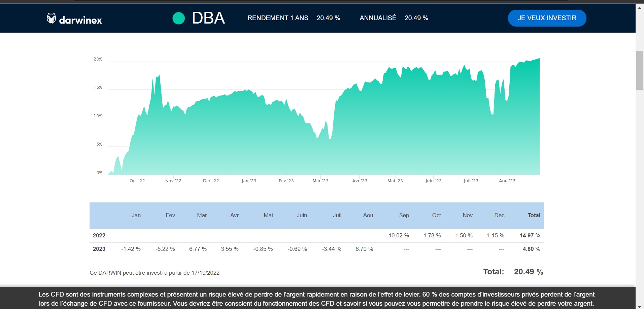Click the -5.22 % February 2023 cell
The height and width of the screenshot is (309, 644).
click(165, 249)
